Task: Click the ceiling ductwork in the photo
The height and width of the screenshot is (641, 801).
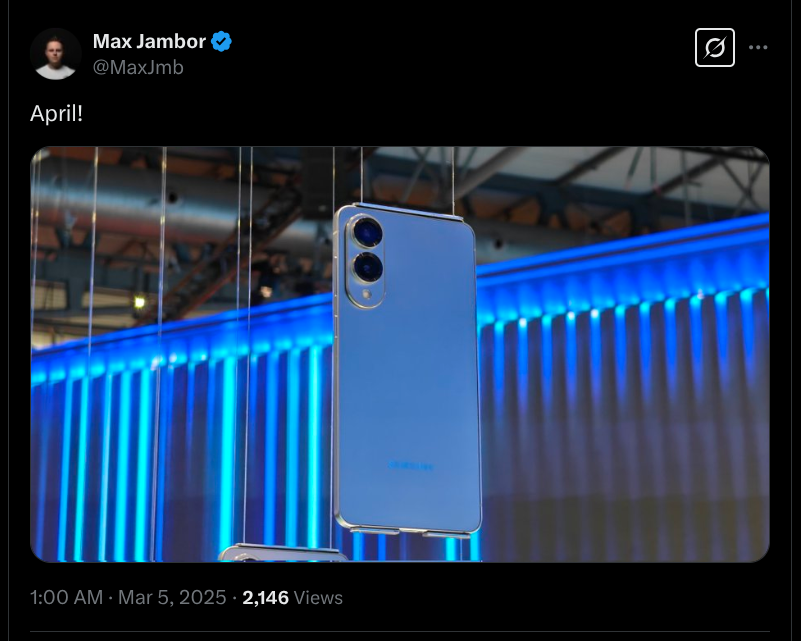Action: (x=169, y=199)
